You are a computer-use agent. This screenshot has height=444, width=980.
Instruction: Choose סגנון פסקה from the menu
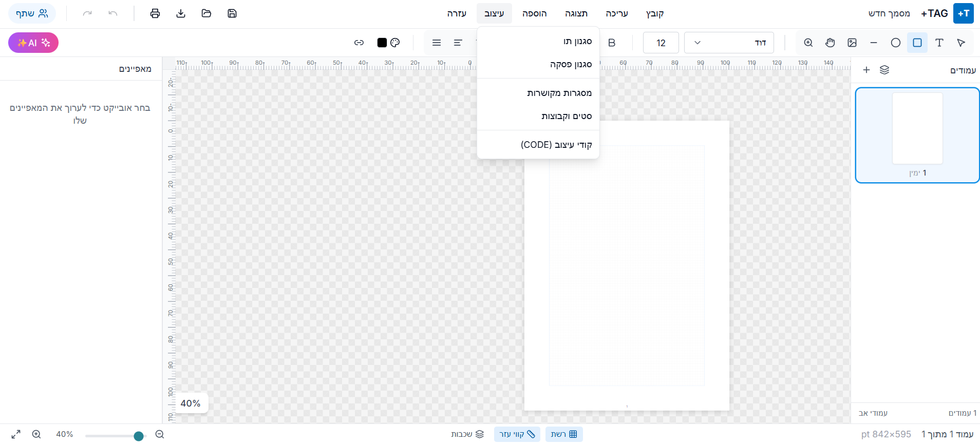tap(538, 65)
